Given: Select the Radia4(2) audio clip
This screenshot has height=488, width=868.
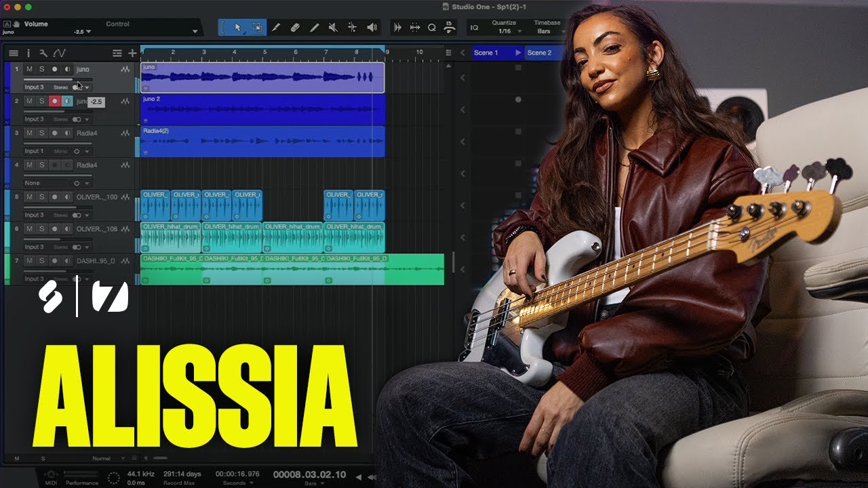Looking at the screenshot, I should click(x=262, y=142).
